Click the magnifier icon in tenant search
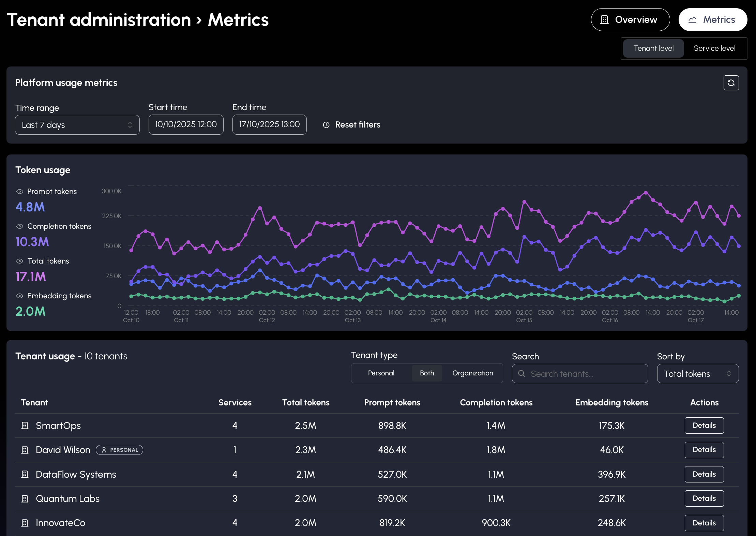The width and height of the screenshot is (756, 536). tap(521, 374)
